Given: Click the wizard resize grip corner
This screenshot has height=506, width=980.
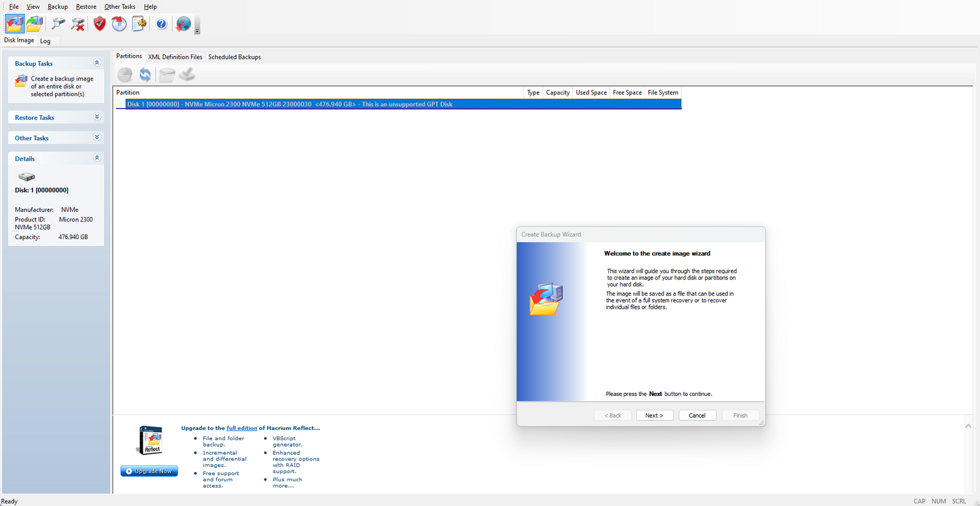Looking at the screenshot, I should 761,423.
